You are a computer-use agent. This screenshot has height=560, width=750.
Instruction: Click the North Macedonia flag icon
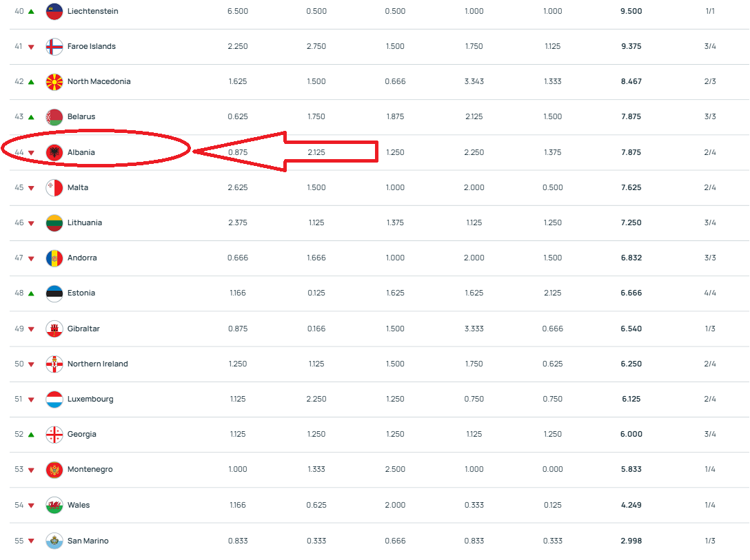click(x=54, y=82)
